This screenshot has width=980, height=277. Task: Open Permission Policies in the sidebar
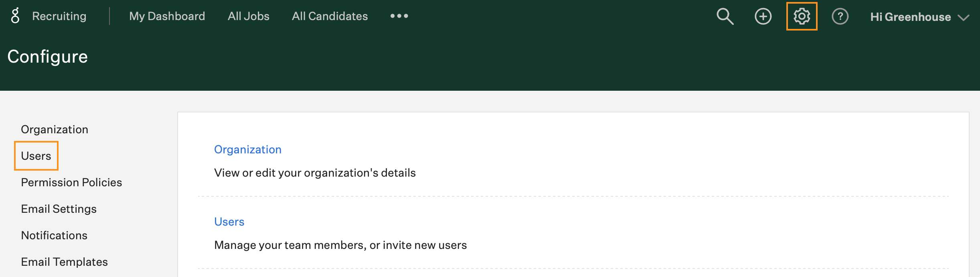coord(71,182)
